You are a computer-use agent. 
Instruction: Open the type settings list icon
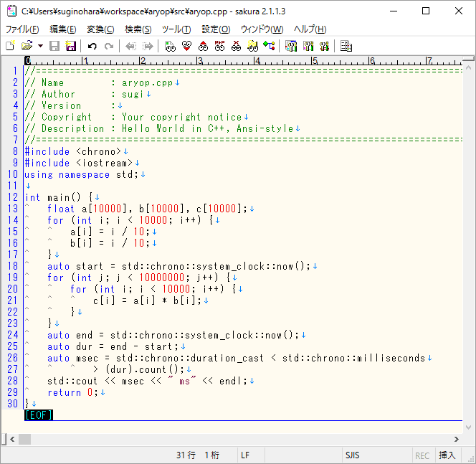coord(291,46)
